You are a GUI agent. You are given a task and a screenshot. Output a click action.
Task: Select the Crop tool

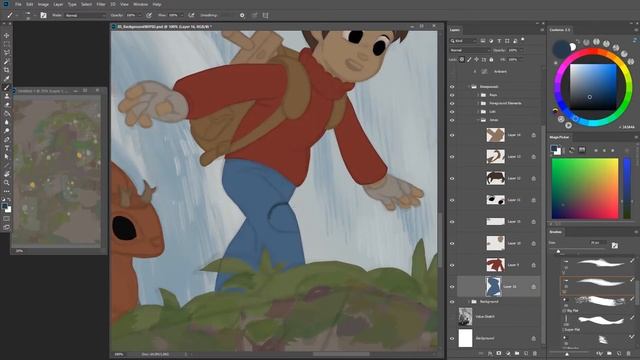7,70
